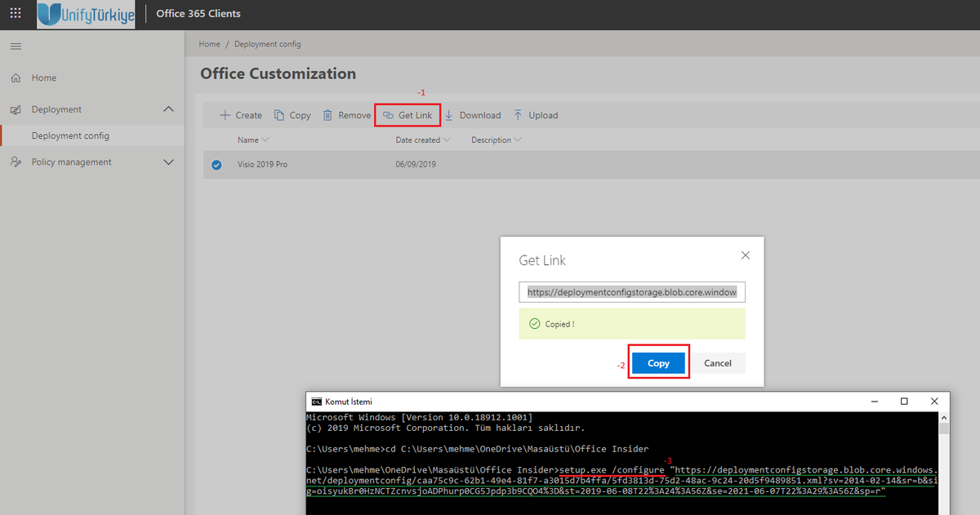Open the Description column dropdown
This screenshot has height=515, width=980.
517,140
